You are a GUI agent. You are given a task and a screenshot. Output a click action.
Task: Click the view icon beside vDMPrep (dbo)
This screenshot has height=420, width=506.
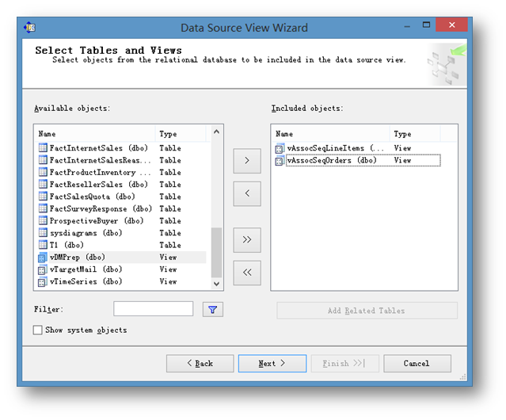point(43,258)
